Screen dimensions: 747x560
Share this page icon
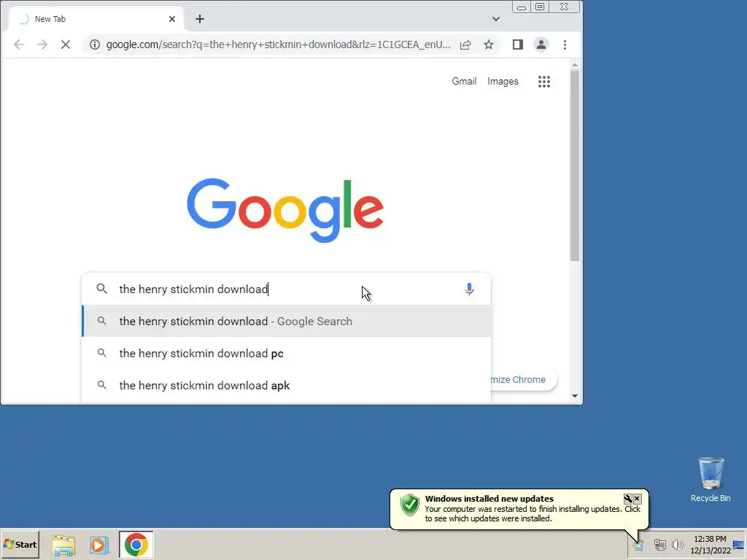pyautogui.click(x=465, y=44)
